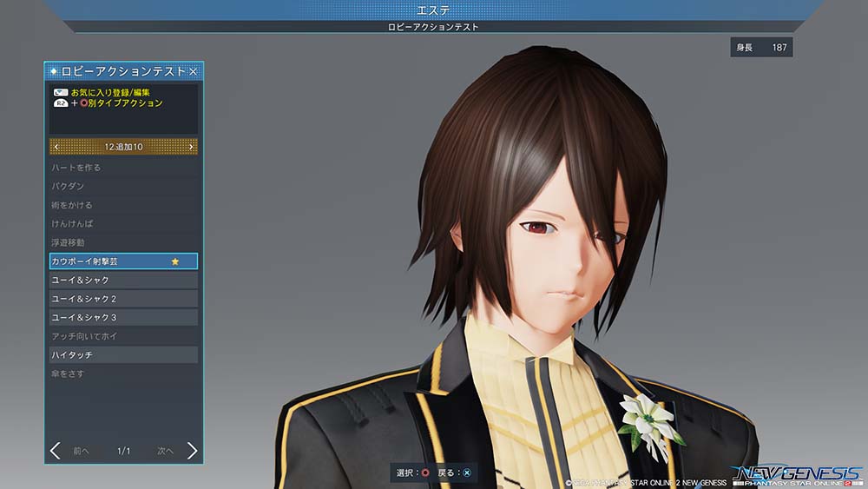Toggle favorite star on カウボーイ射撃芸
Screen dimensions: 868x489
(x=175, y=261)
